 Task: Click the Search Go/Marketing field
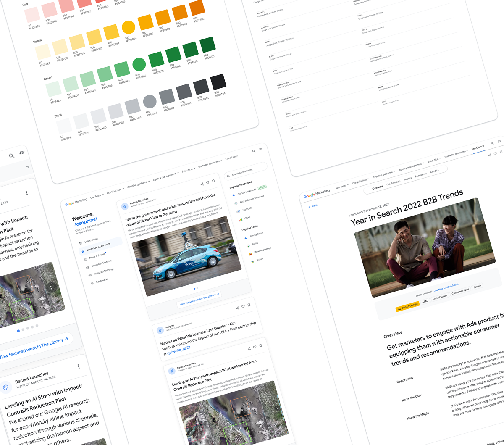click(x=245, y=170)
